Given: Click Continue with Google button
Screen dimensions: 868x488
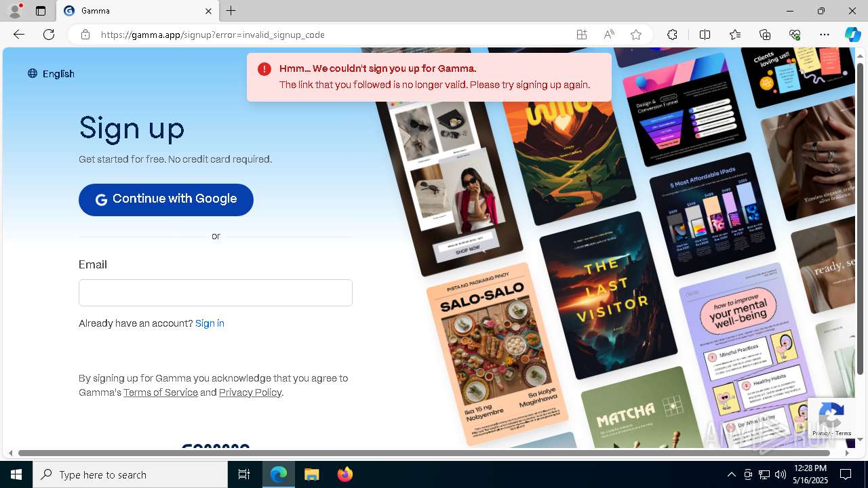Looking at the screenshot, I should pos(166,200).
